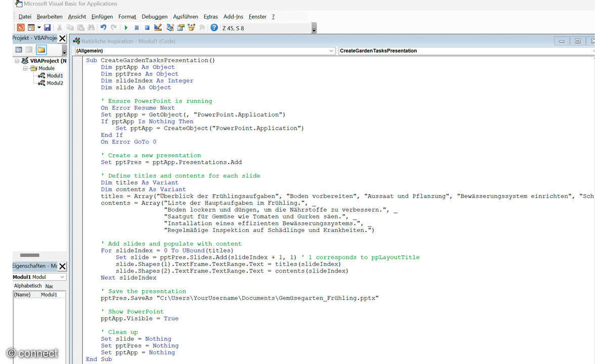Open the Bearbeiten menu
This screenshot has height=364, width=607.
click(x=50, y=17)
